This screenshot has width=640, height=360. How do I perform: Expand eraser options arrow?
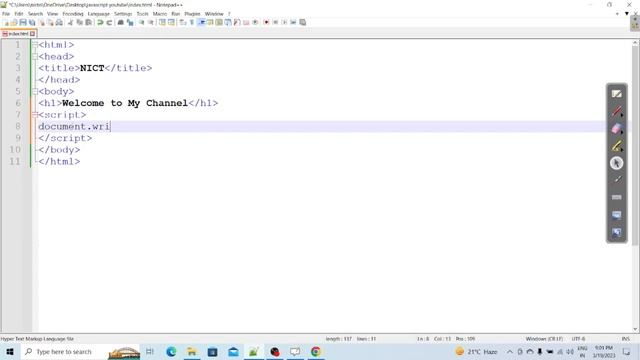[622, 133]
